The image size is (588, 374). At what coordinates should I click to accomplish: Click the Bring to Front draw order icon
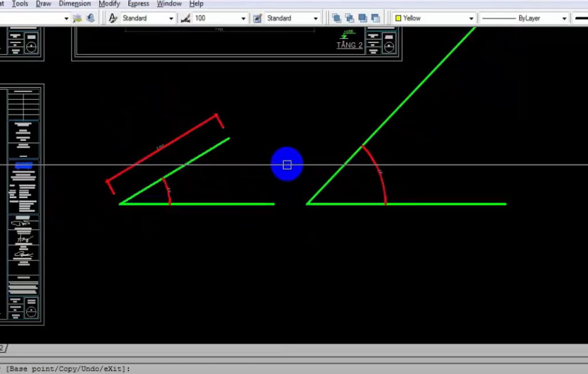[336, 18]
